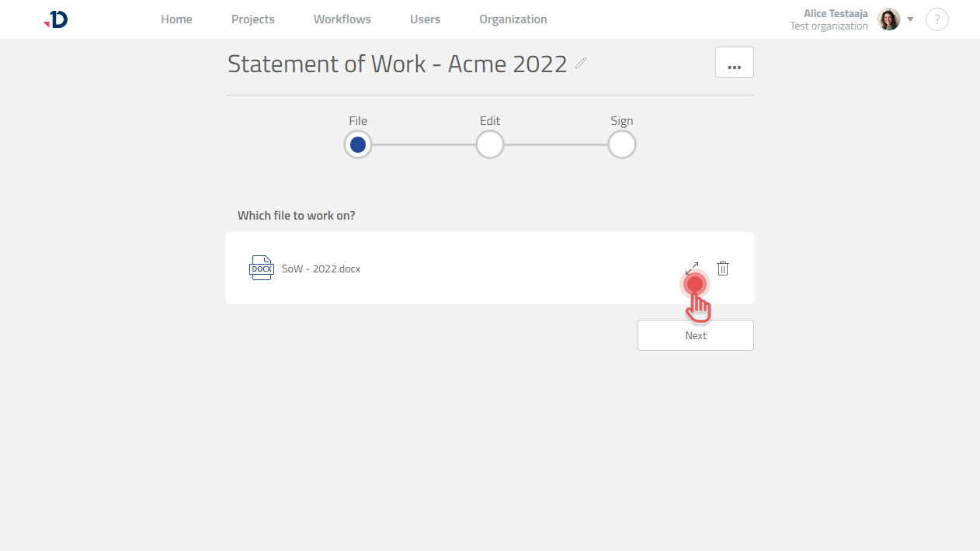Expand the user account dropdown arrow

coord(910,19)
